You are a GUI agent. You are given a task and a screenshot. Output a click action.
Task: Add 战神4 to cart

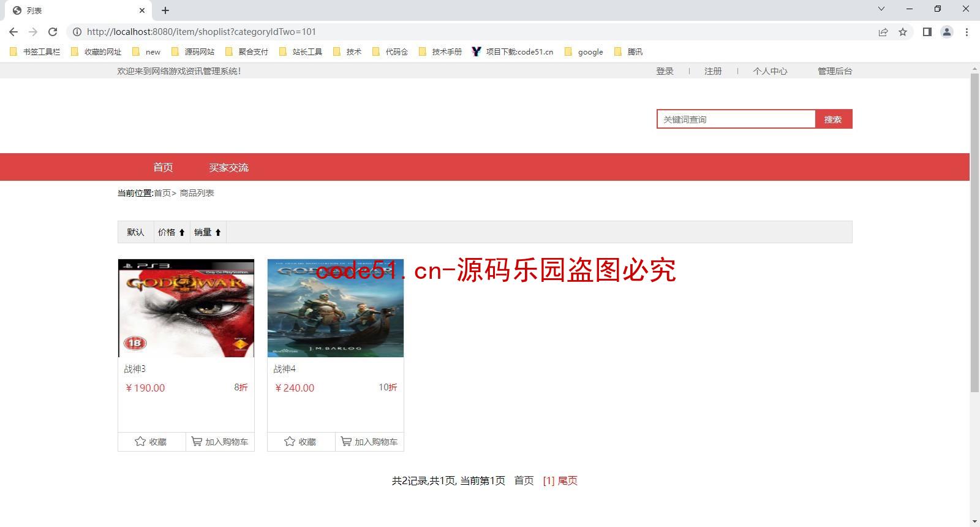369,442
